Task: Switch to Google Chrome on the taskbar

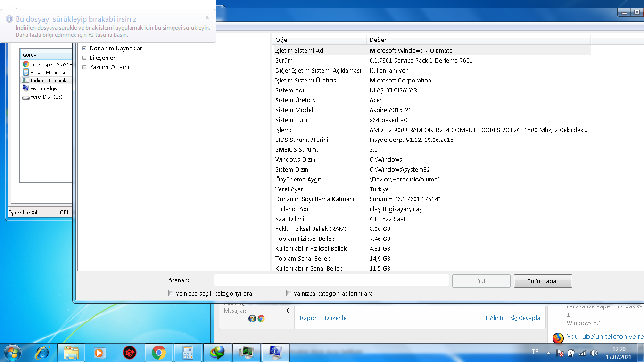Action: tap(158, 353)
